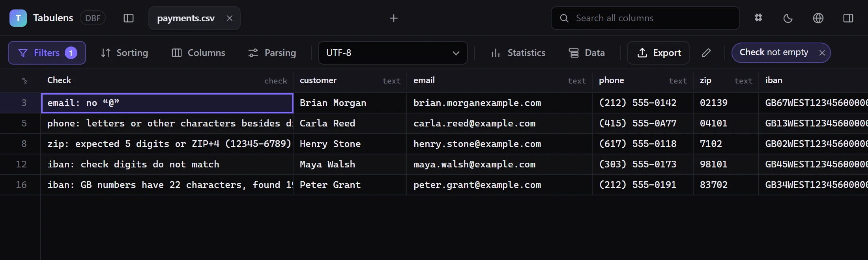This screenshot has width=868, height=260.
Task: Click the row-number corner icon in header
Action: coord(24,81)
